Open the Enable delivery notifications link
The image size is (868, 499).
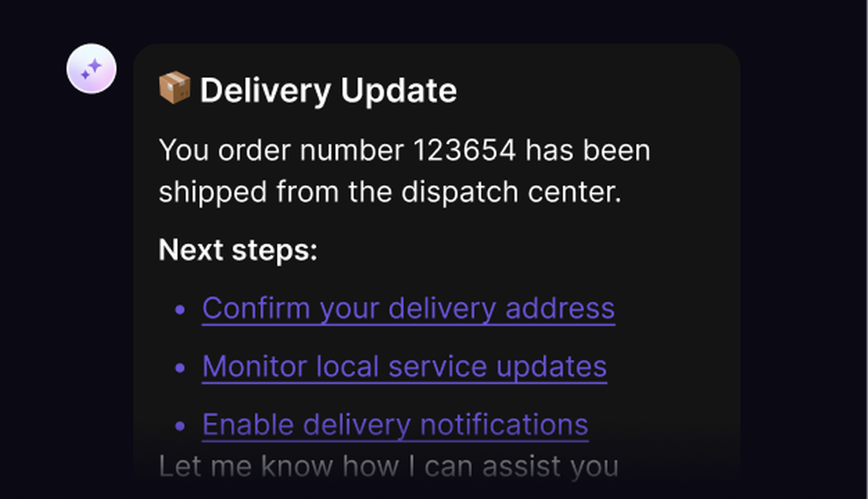click(x=395, y=425)
